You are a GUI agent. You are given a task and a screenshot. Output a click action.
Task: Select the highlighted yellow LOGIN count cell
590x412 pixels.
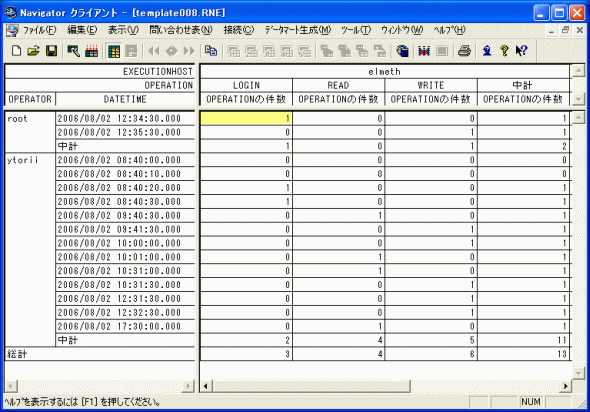[246, 119]
